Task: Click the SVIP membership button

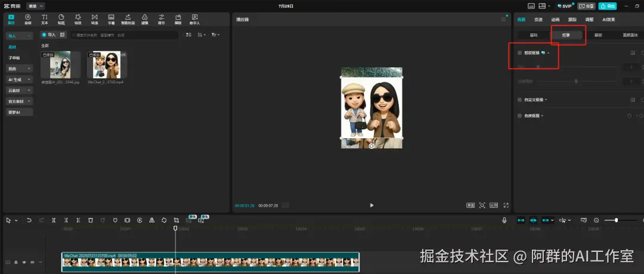Action: [565, 6]
